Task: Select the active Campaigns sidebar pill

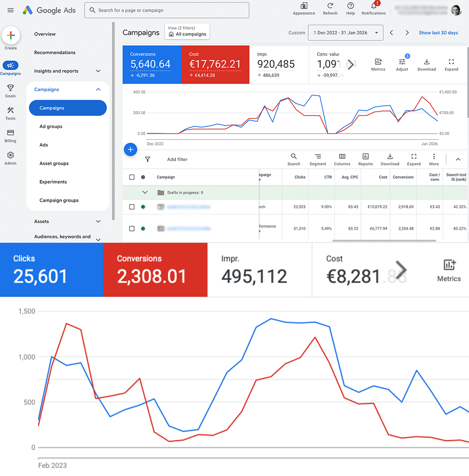Action: coord(68,108)
